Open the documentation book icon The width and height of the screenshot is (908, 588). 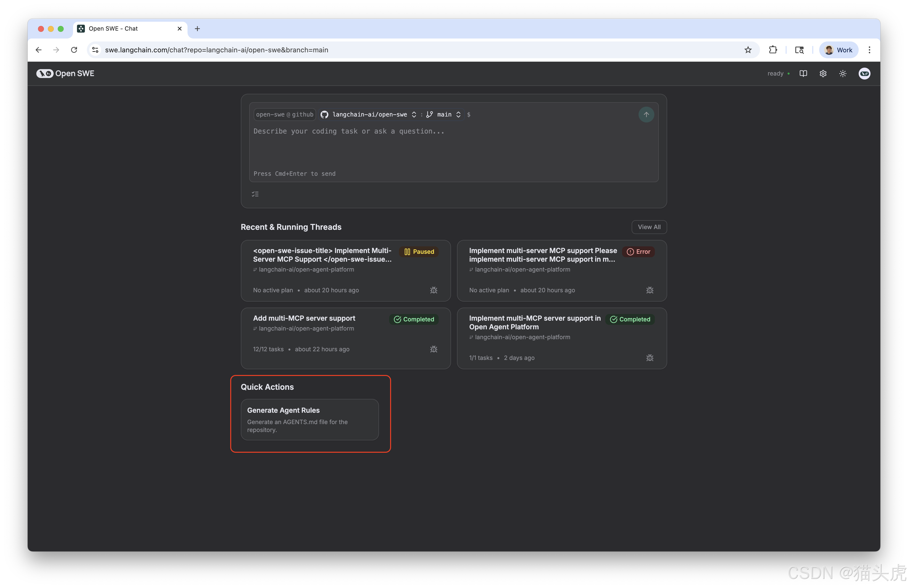pyautogui.click(x=803, y=74)
